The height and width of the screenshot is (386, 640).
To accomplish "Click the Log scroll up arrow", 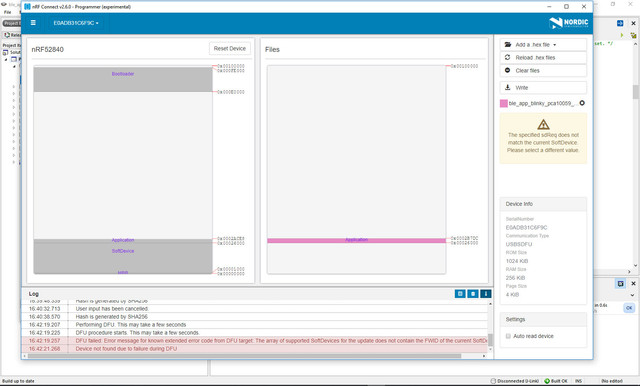I will [x=490, y=304].
